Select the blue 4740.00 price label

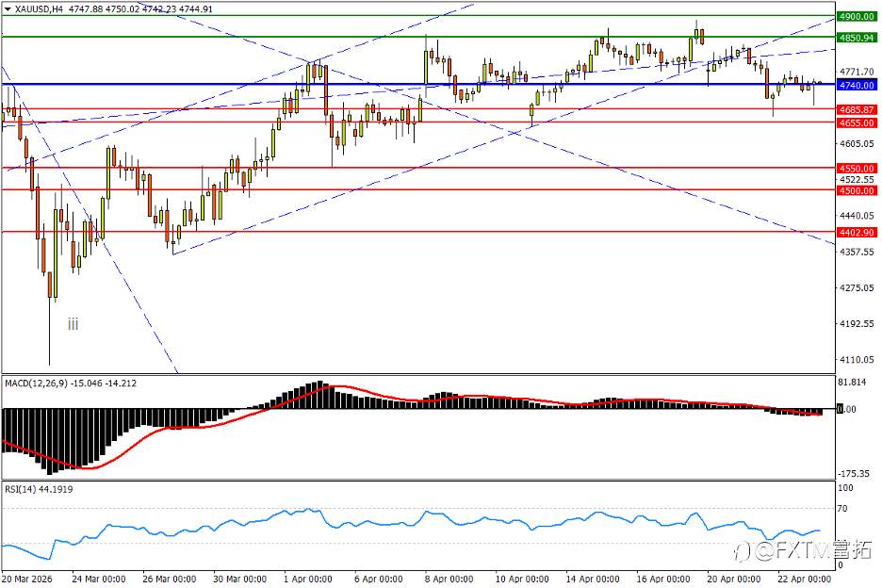[x=857, y=85]
